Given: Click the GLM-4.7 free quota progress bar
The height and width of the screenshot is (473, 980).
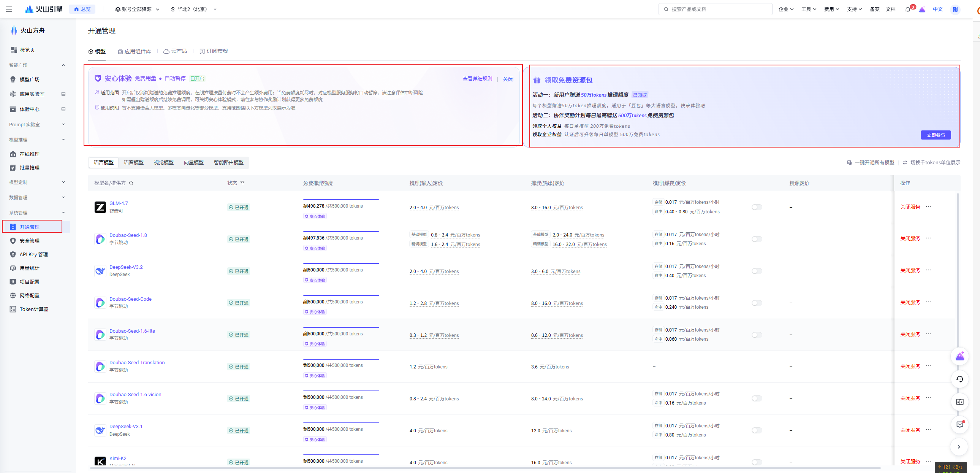Looking at the screenshot, I should [x=340, y=199].
